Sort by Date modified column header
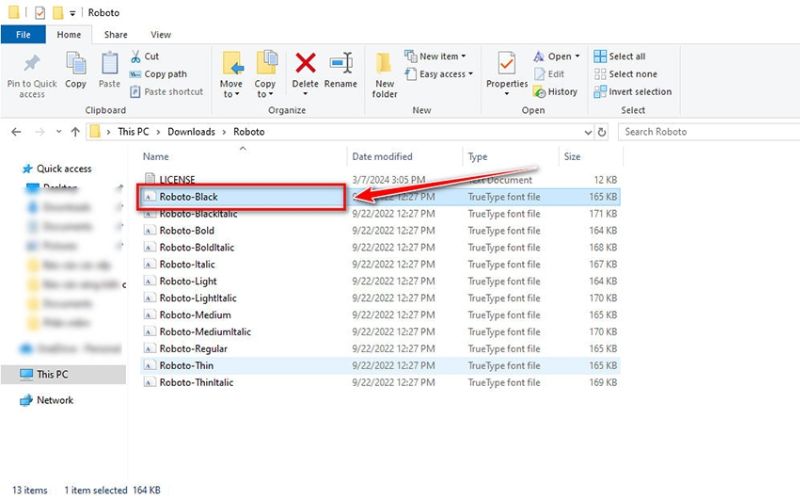The width and height of the screenshot is (800, 500). click(x=382, y=157)
